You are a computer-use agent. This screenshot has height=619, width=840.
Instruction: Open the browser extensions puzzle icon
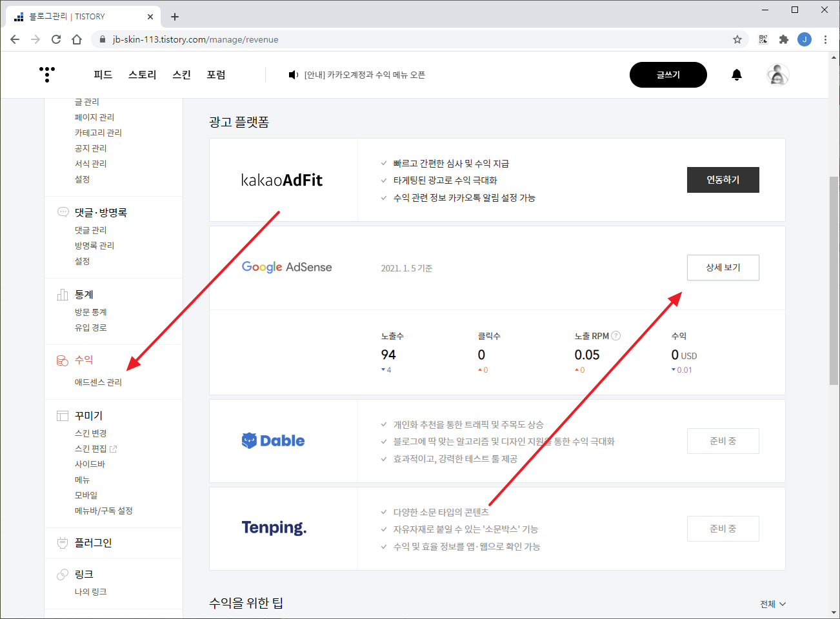pos(784,39)
